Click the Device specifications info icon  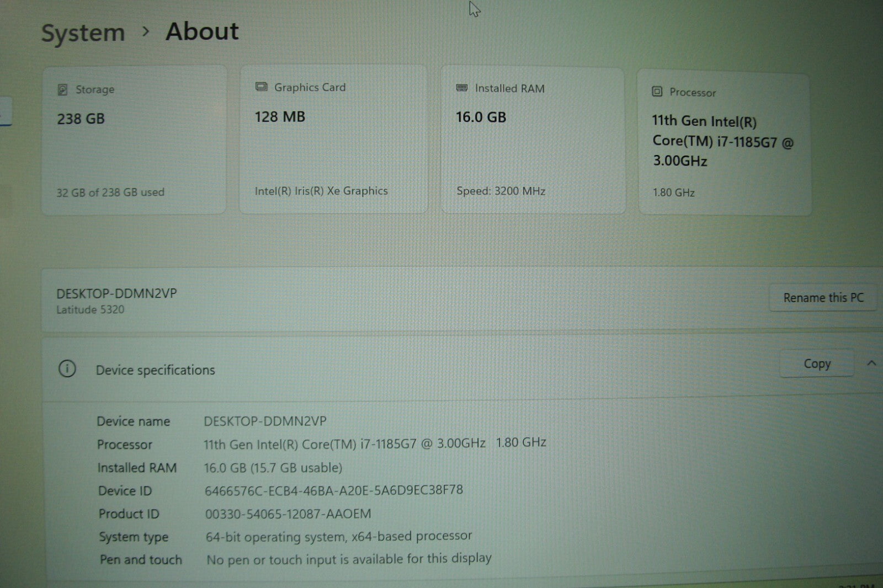click(x=67, y=369)
